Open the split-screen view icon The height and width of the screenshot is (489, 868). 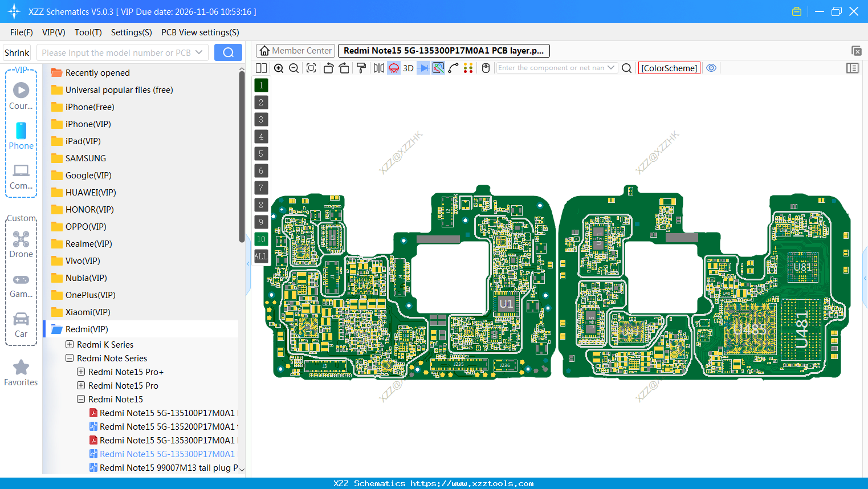coord(261,68)
